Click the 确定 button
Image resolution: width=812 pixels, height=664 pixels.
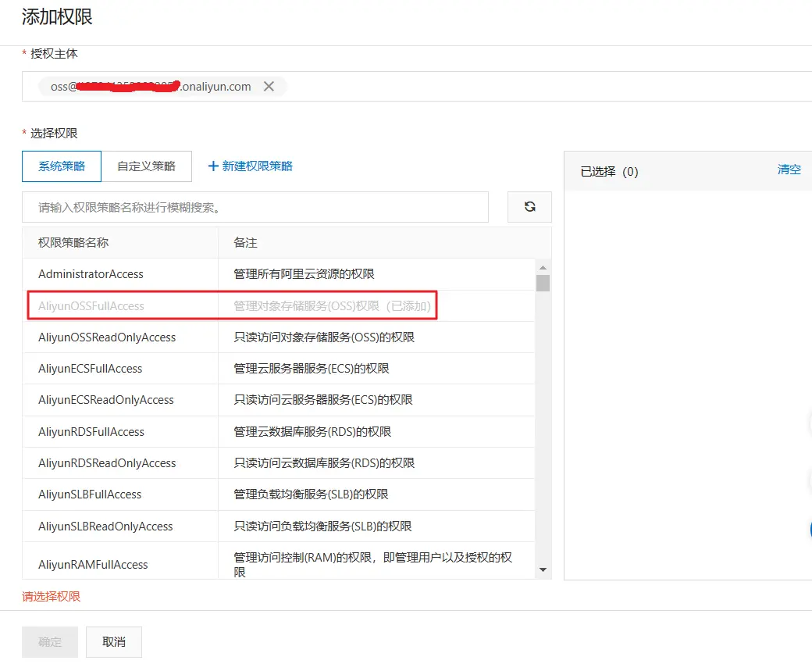coord(50,641)
